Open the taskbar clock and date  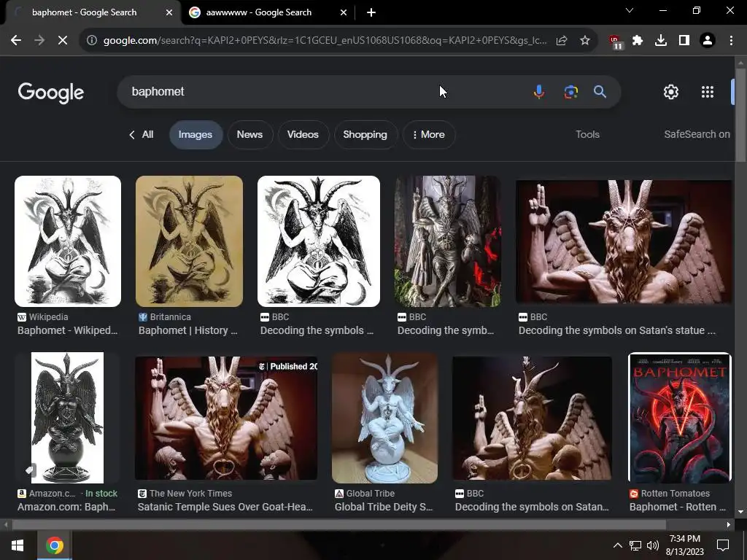pos(684,545)
